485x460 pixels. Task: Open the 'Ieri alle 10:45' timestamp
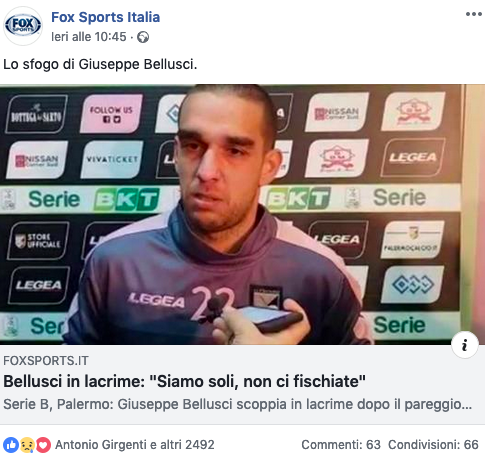[89, 37]
